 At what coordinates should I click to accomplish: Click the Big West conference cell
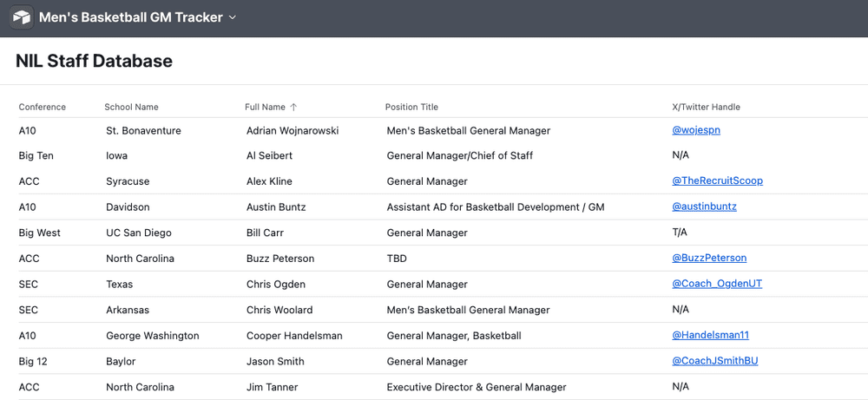point(39,233)
